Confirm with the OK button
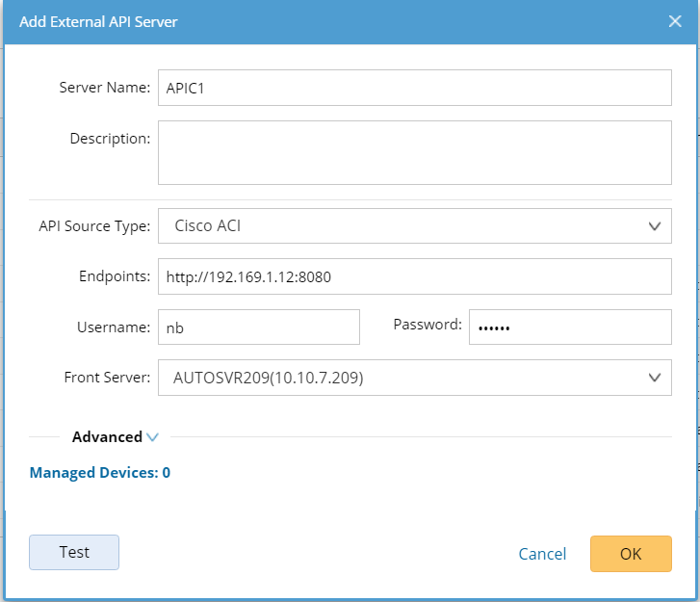 point(631,554)
